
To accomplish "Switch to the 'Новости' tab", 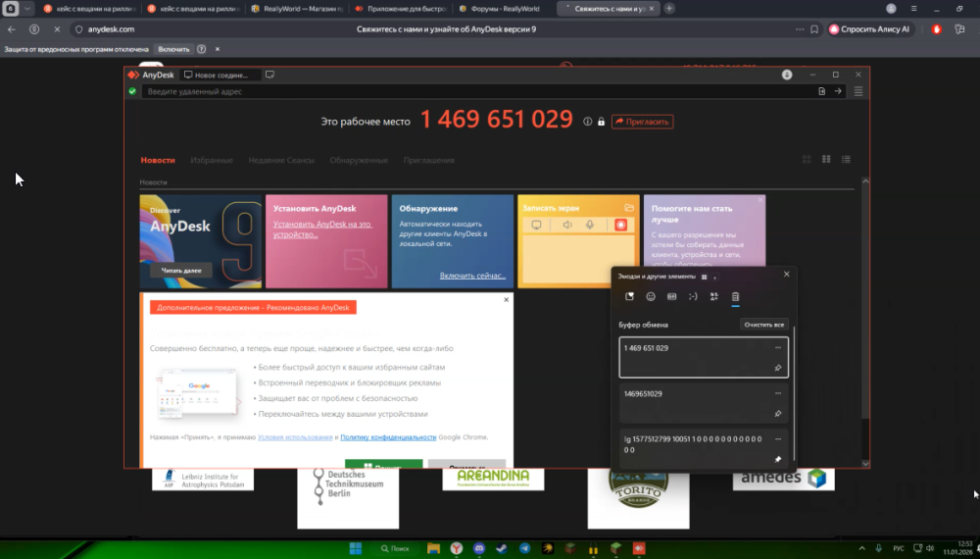I will click(x=158, y=160).
